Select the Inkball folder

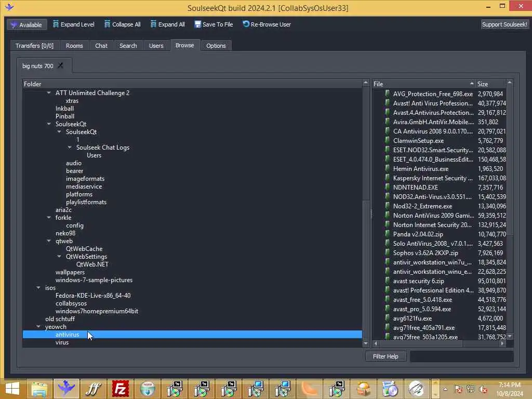point(64,109)
